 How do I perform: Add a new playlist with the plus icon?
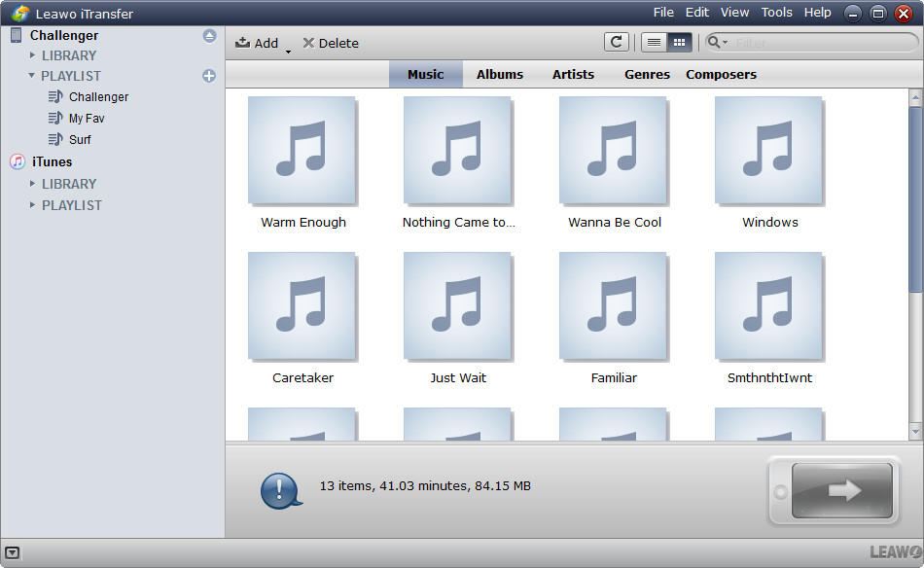click(x=209, y=76)
